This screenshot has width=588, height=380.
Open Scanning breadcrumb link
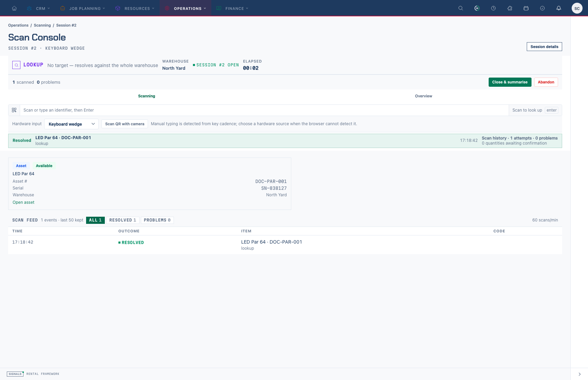tap(42, 25)
